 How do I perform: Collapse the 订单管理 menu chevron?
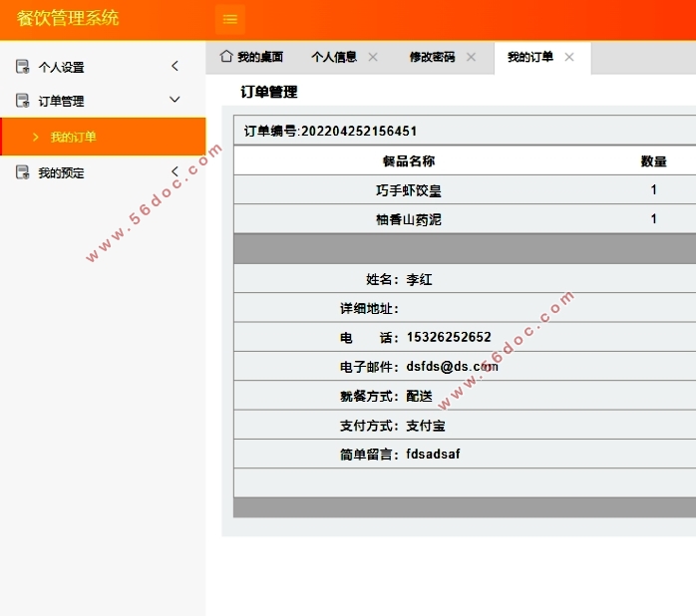tap(174, 100)
